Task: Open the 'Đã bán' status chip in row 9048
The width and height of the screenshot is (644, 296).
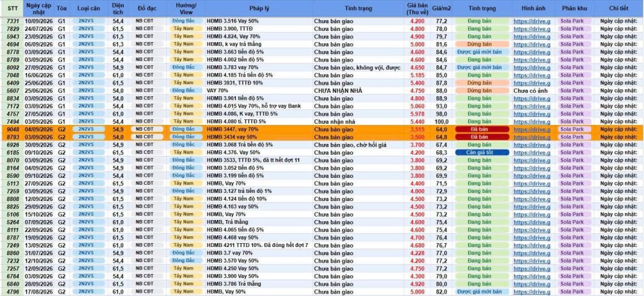Action: coord(482,129)
